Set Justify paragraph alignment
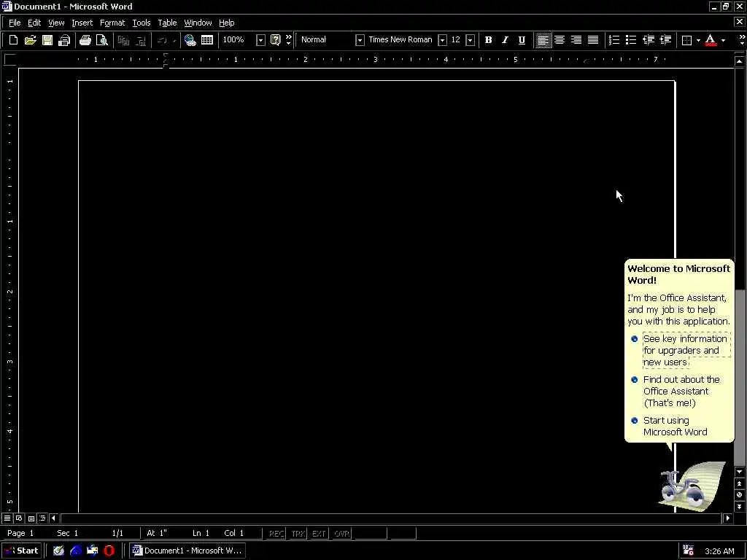Viewport: 747px width, 560px height. [x=592, y=40]
